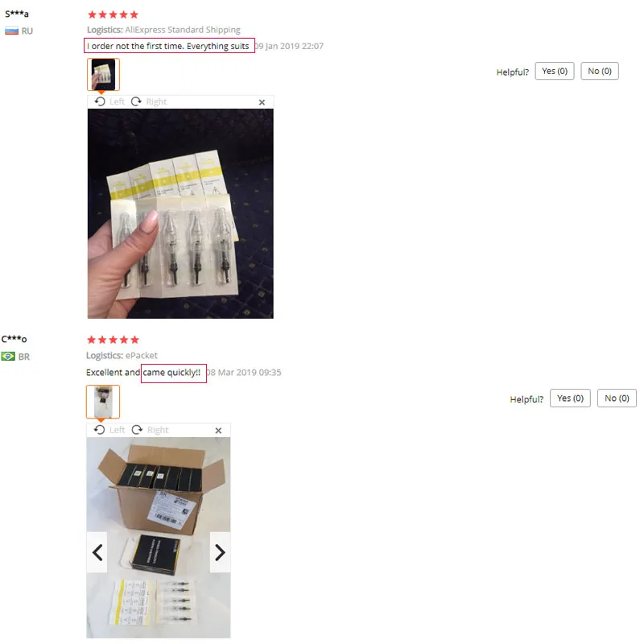644x644 pixels.
Task: Click five-star rating on S***a's review
Action: click(x=113, y=14)
